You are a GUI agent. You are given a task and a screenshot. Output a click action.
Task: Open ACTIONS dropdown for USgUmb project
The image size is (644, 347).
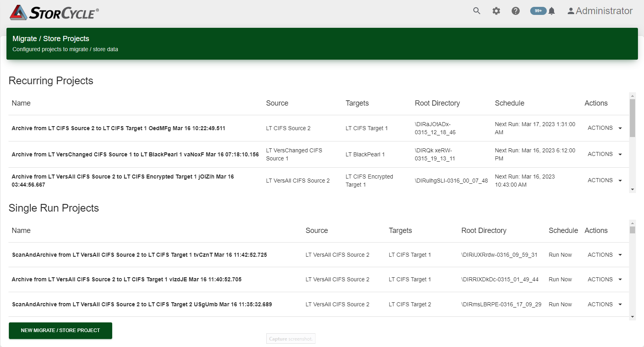coord(605,304)
